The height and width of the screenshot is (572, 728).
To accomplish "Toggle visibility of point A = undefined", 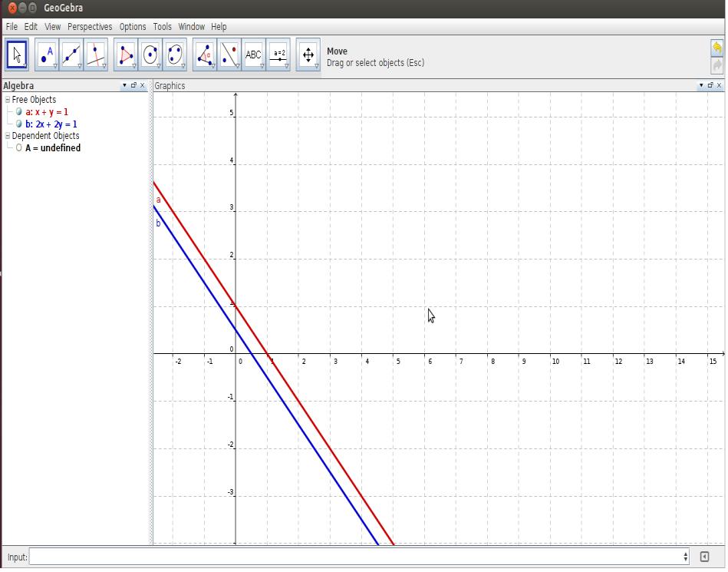I will (x=18, y=148).
